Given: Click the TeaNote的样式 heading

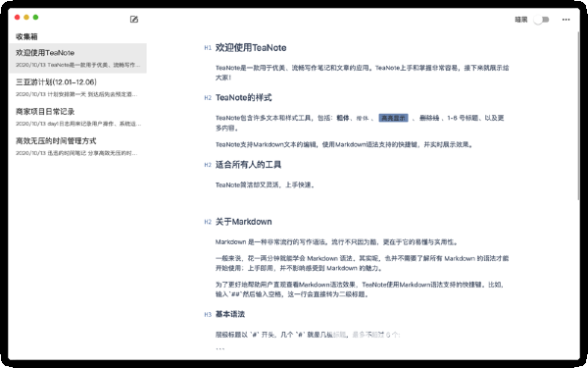Looking at the screenshot, I should [x=244, y=97].
